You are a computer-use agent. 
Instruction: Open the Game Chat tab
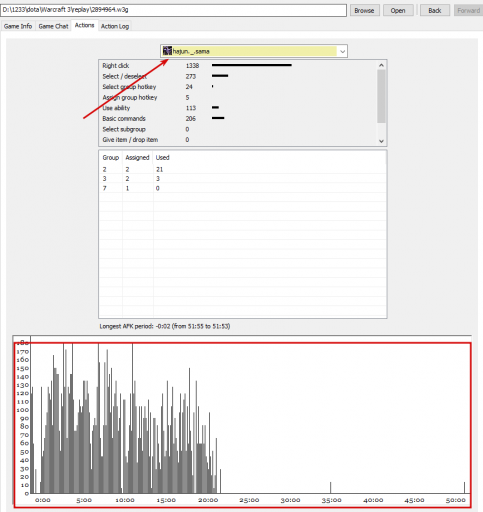53,26
